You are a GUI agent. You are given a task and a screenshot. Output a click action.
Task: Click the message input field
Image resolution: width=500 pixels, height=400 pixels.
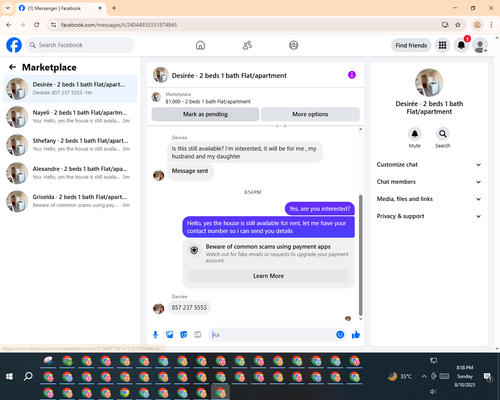pyautogui.click(x=273, y=335)
